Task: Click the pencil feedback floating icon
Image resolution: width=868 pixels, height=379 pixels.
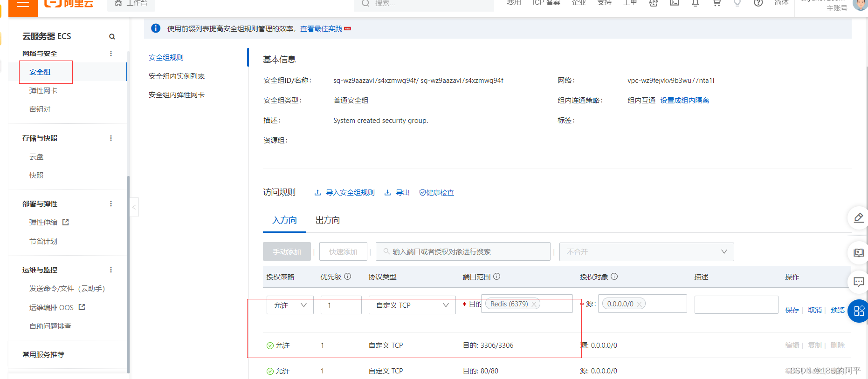Action: 859,218
